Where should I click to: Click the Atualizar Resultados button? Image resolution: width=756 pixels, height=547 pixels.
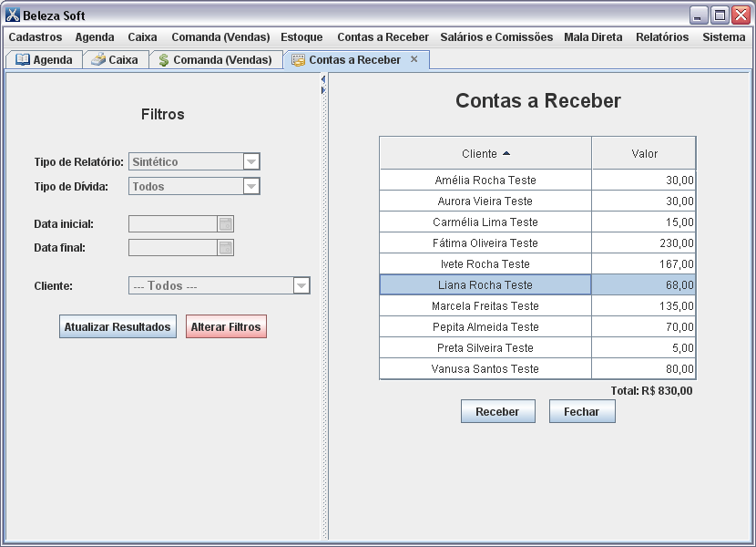[117, 325]
